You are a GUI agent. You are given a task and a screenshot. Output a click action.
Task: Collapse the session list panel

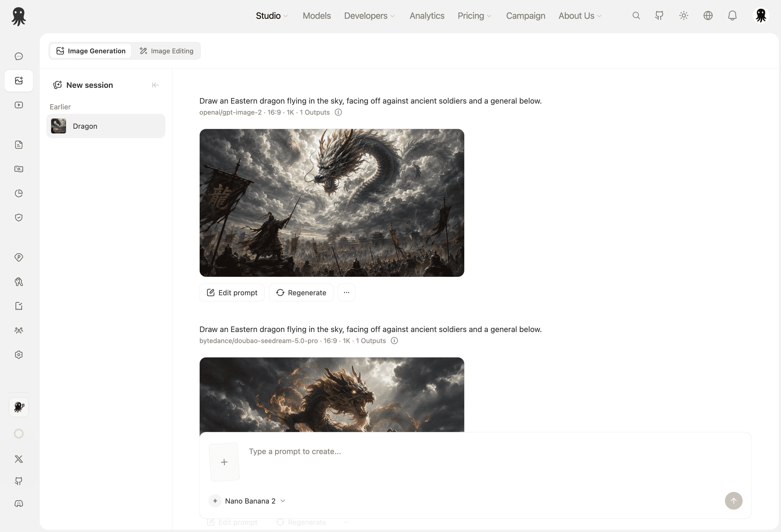point(155,85)
